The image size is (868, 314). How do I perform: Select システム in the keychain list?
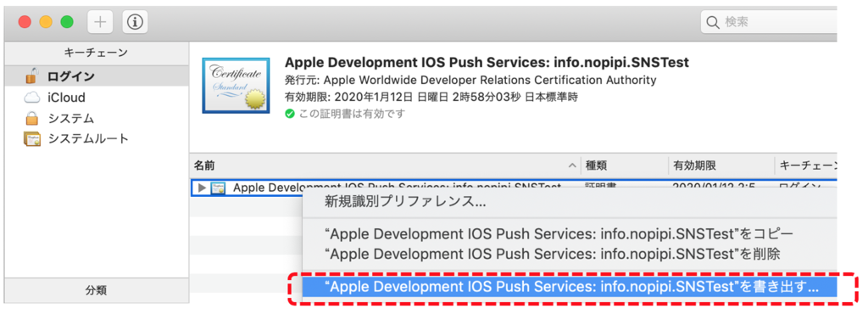click(97, 118)
